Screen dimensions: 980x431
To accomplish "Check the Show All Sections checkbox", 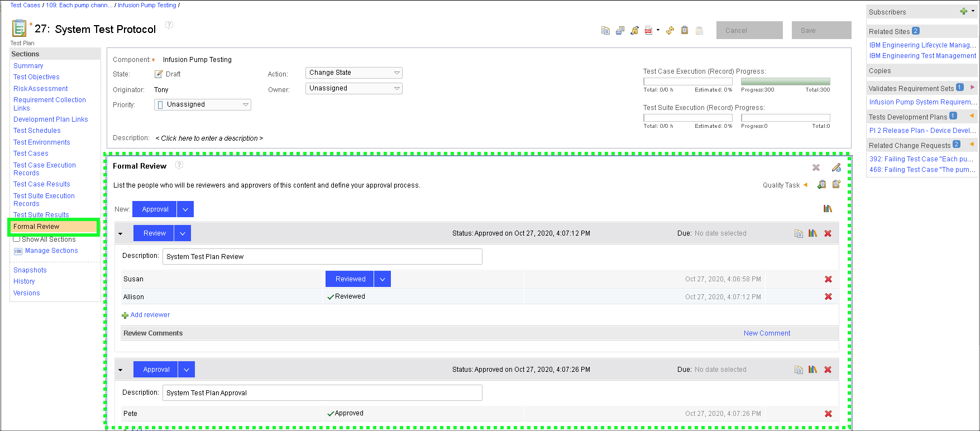I will tap(17, 239).
